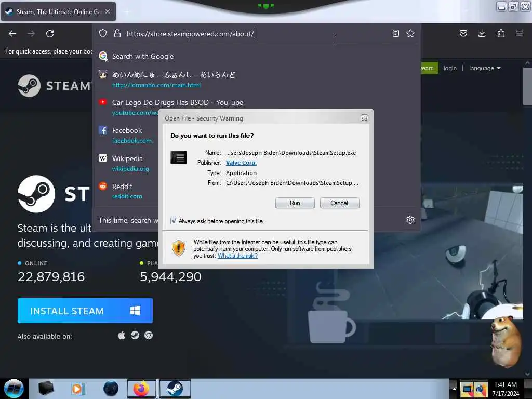Click the INSTALL STEAM button
Screen dimensions: 532x399
(x=85, y=311)
